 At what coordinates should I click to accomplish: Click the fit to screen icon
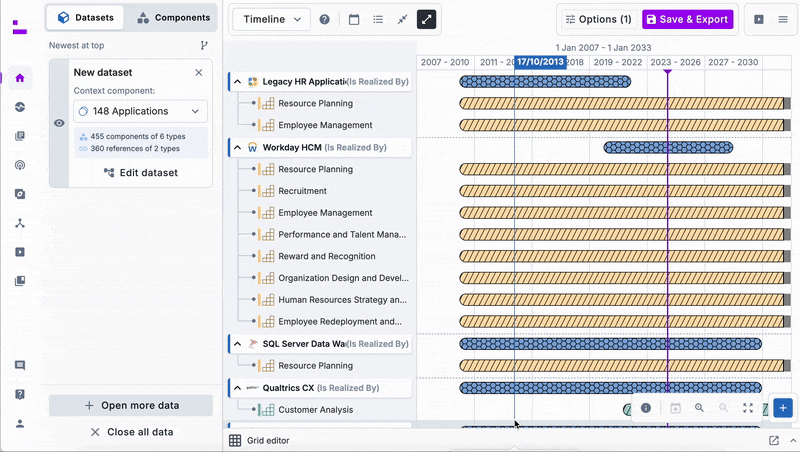pyautogui.click(x=748, y=408)
